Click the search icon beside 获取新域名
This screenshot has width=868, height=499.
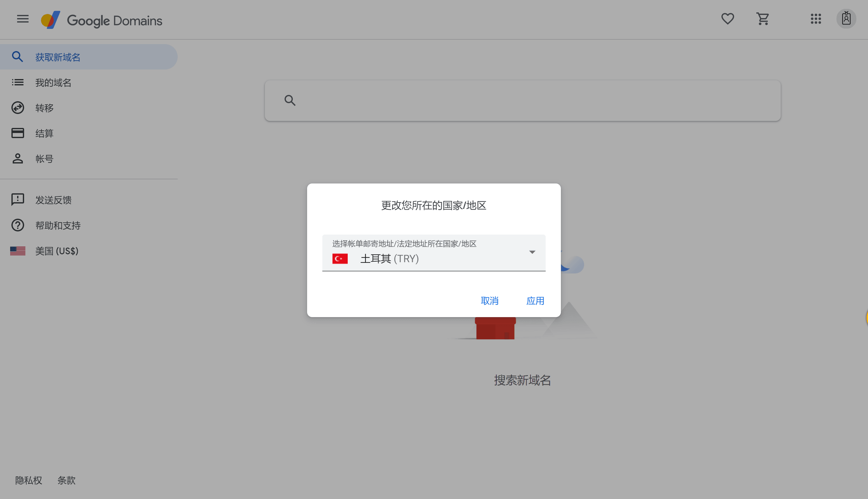(17, 57)
